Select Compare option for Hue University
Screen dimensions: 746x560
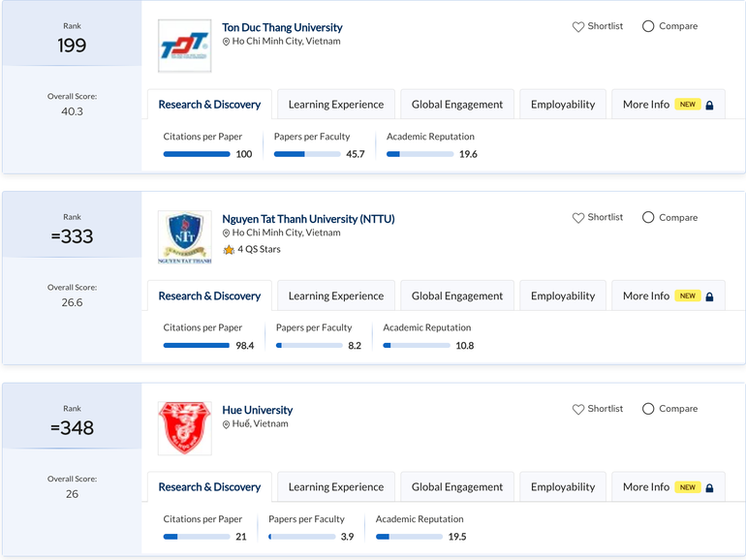pos(648,409)
